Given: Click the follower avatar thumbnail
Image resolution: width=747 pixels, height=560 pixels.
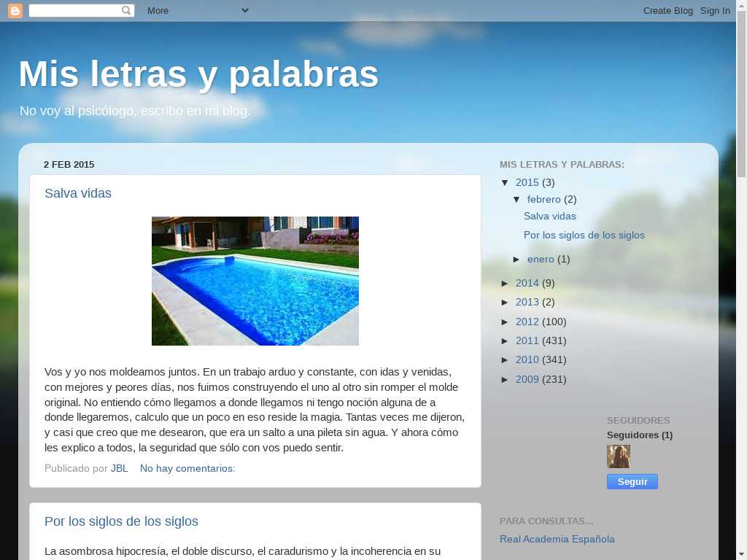Looking at the screenshot, I should point(619,456).
